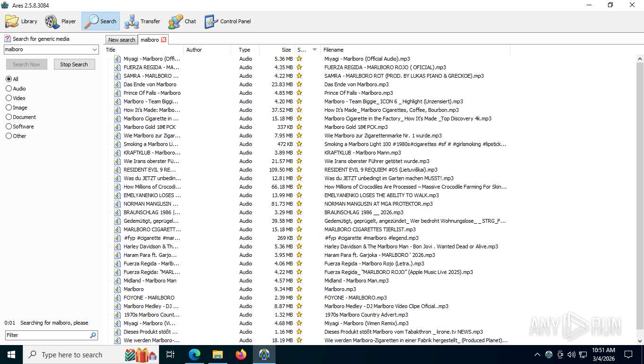This screenshot has width=644, height=364.
Task: Click audio icon for FOYONE - MARLBORO
Action: [x=117, y=298]
